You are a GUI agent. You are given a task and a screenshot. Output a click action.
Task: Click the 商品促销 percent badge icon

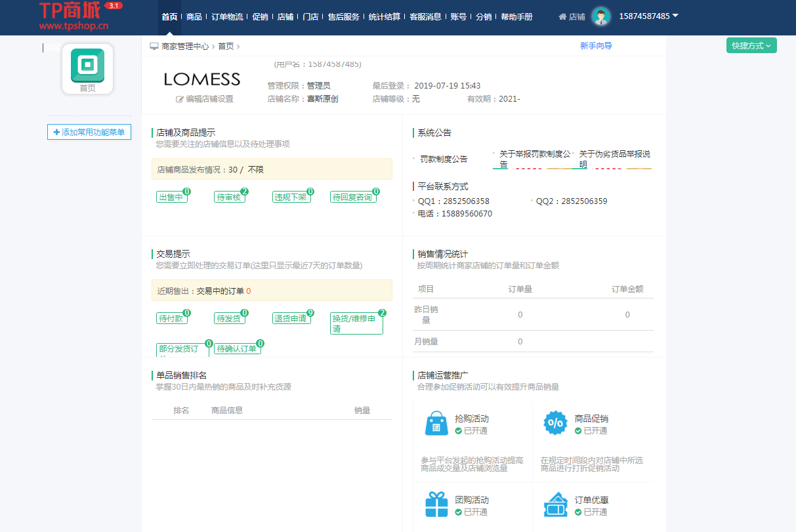[x=555, y=424]
